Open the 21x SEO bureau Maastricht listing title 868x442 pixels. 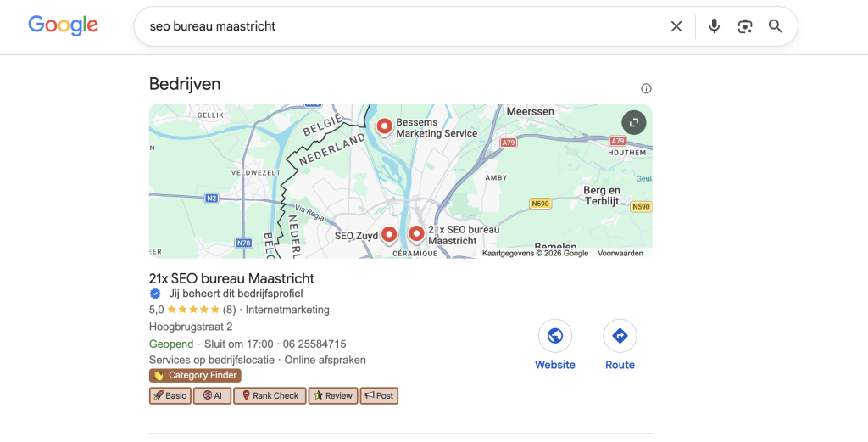coord(231,278)
